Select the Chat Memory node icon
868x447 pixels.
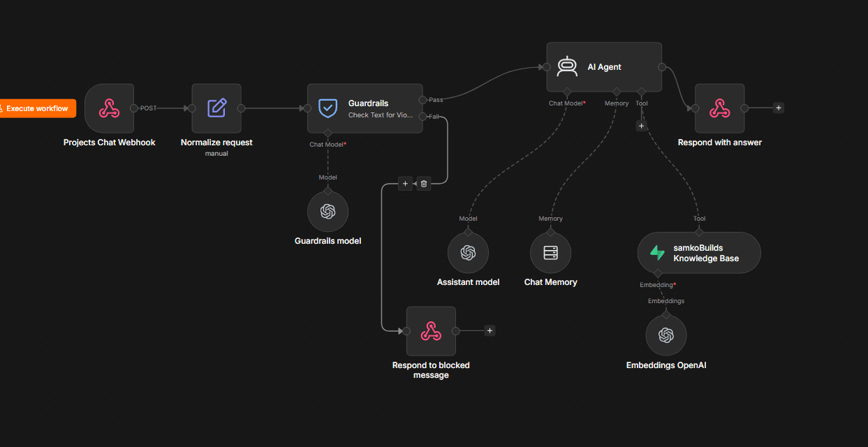coord(550,253)
